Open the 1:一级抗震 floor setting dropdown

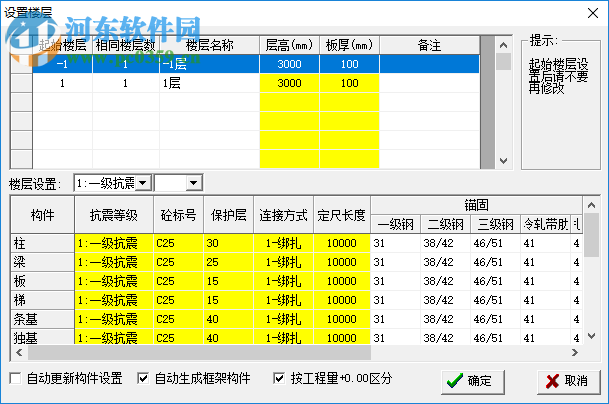pyautogui.click(x=143, y=183)
